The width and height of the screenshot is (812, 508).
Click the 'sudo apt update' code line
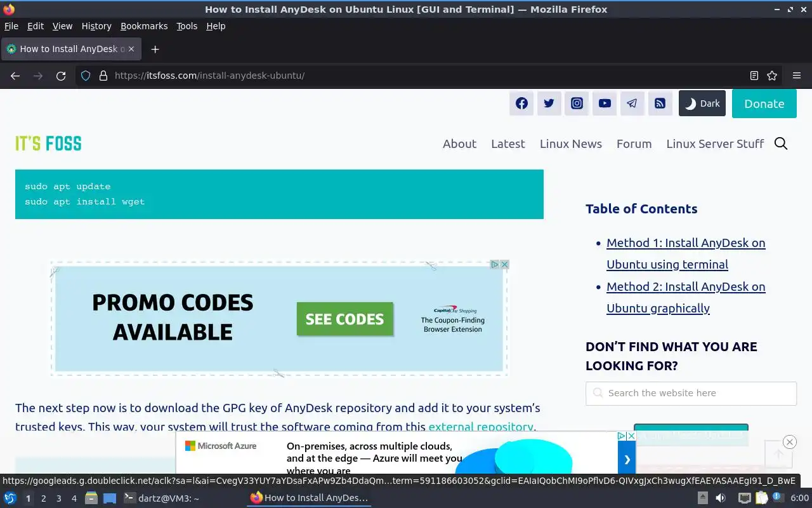tap(67, 186)
